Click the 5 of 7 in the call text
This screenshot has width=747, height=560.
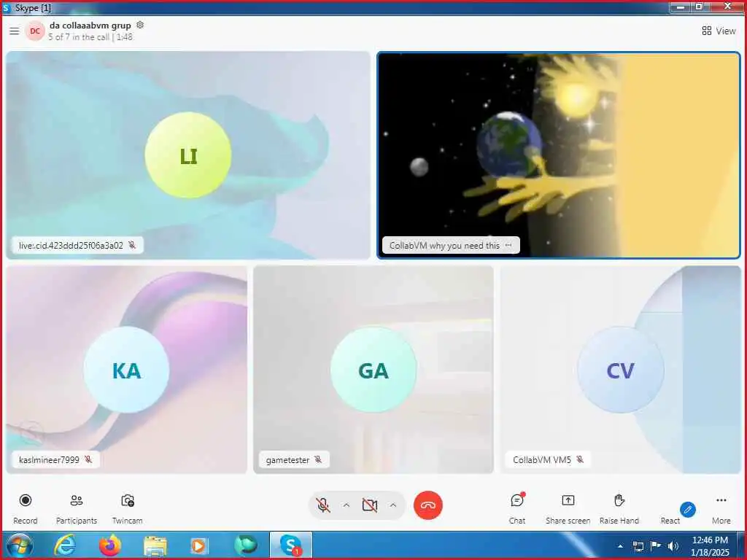79,37
